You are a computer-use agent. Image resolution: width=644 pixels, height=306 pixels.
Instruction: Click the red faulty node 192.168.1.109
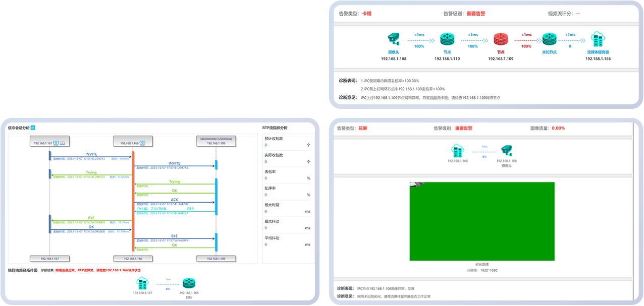(501, 39)
